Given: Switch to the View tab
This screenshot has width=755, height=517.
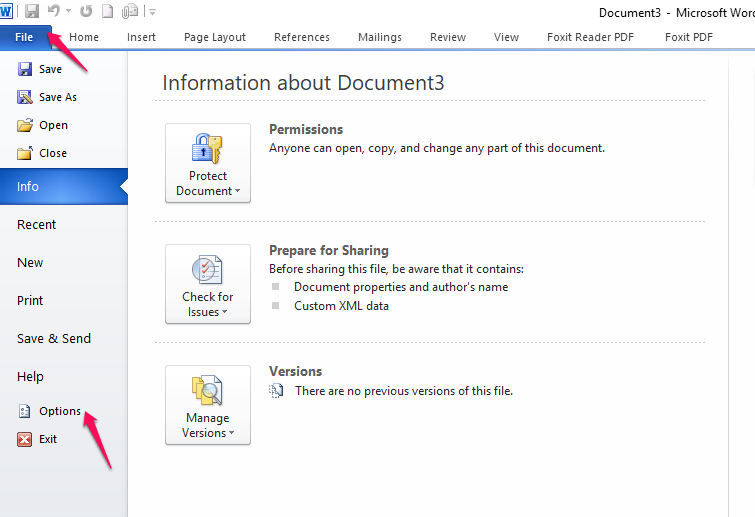Looking at the screenshot, I should click(506, 37).
